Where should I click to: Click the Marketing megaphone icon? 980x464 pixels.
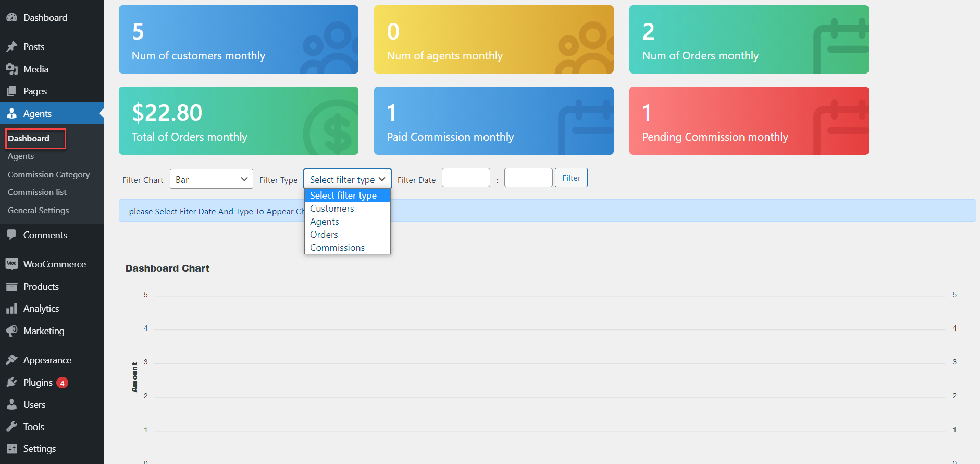(x=11, y=331)
